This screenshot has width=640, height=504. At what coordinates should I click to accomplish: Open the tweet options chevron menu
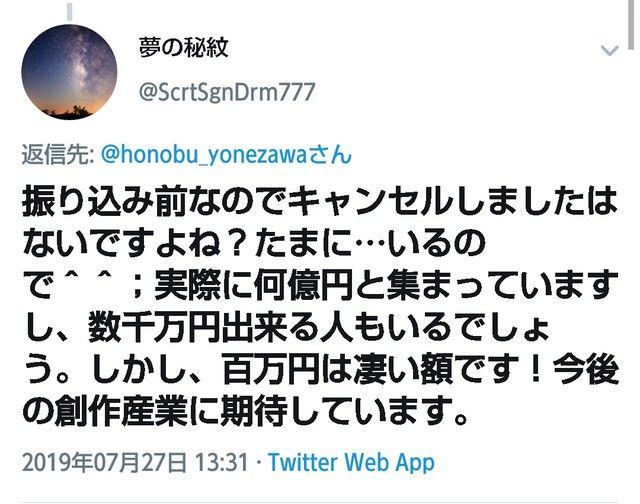tap(609, 51)
